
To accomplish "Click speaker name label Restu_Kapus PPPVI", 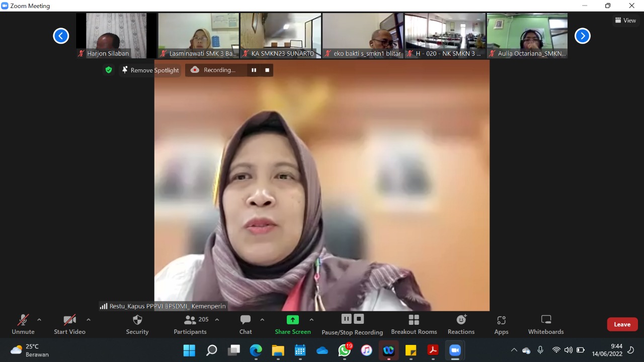I will click(163, 306).
